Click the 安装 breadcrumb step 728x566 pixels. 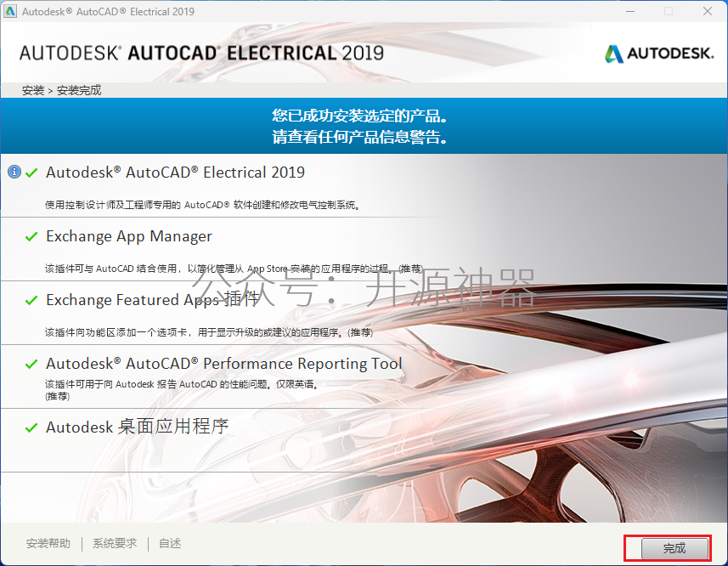[x=33, y=91]
